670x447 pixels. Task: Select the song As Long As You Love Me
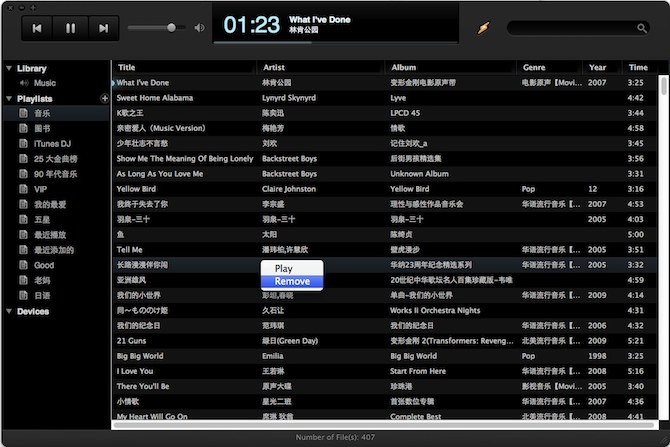click(160, 174)
